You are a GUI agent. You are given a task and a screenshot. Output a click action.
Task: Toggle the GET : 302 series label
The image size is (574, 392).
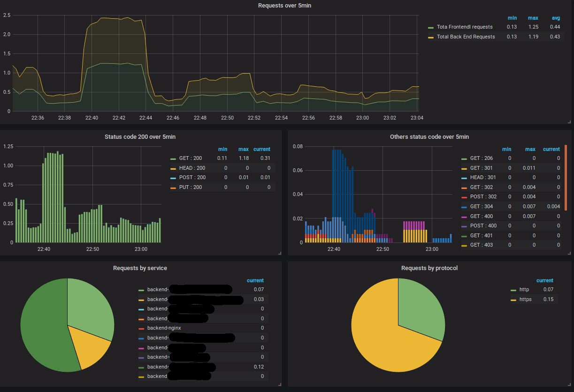(482, 187)
